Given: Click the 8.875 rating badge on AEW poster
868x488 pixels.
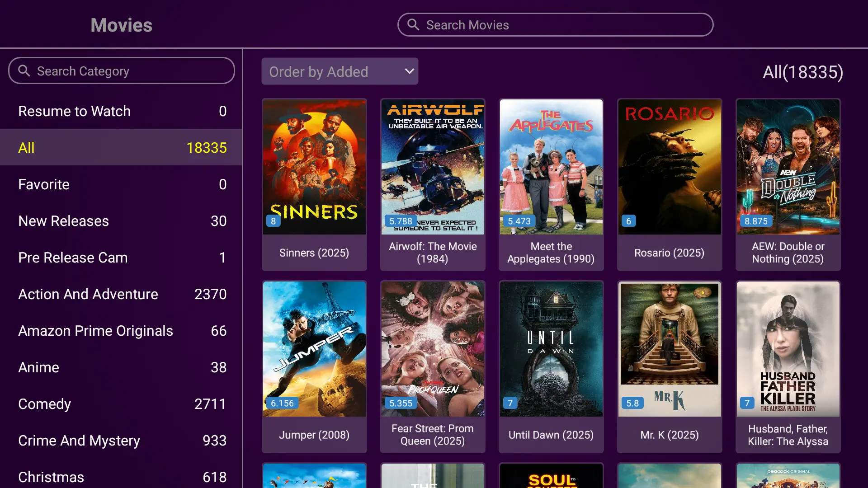Looking at the screenshot, I should [x=756, y=221].
